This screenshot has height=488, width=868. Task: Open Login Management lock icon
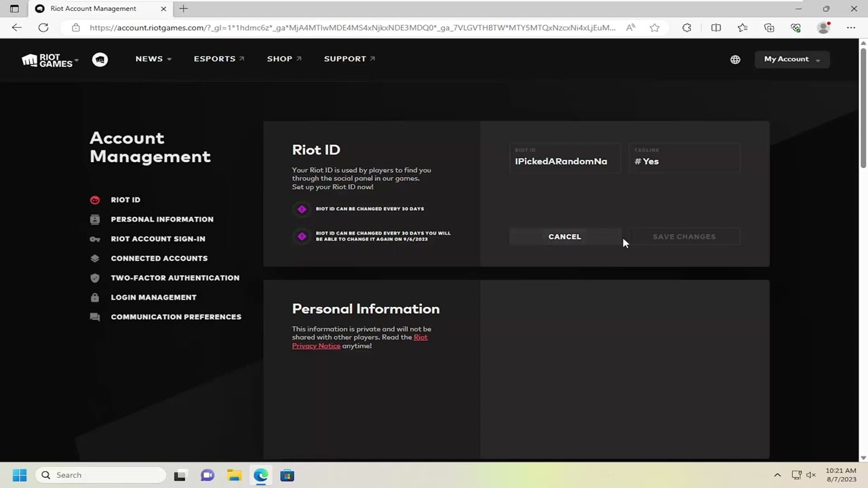click(x=95, y=298)
